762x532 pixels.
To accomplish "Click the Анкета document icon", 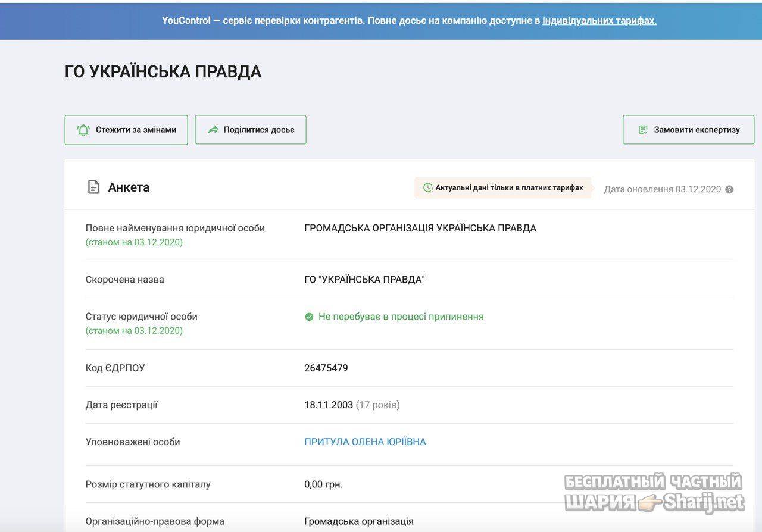I will point(93,187).
